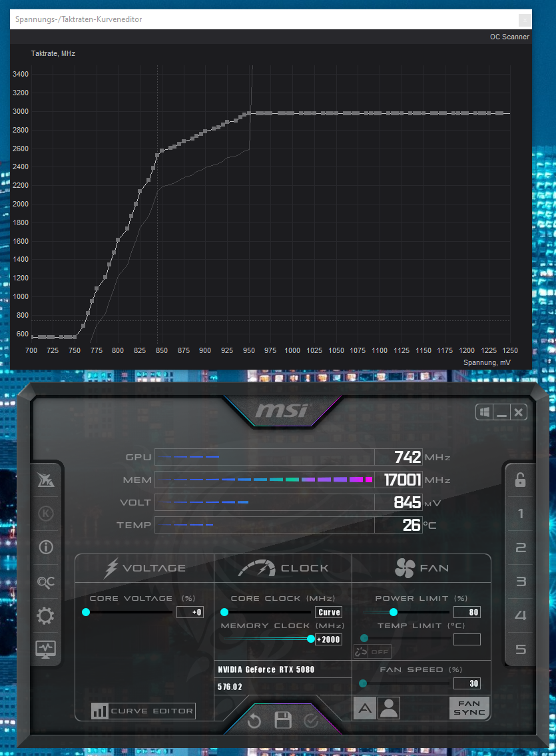
Task: Open the system information icon
Action: [x=46, y=548]
